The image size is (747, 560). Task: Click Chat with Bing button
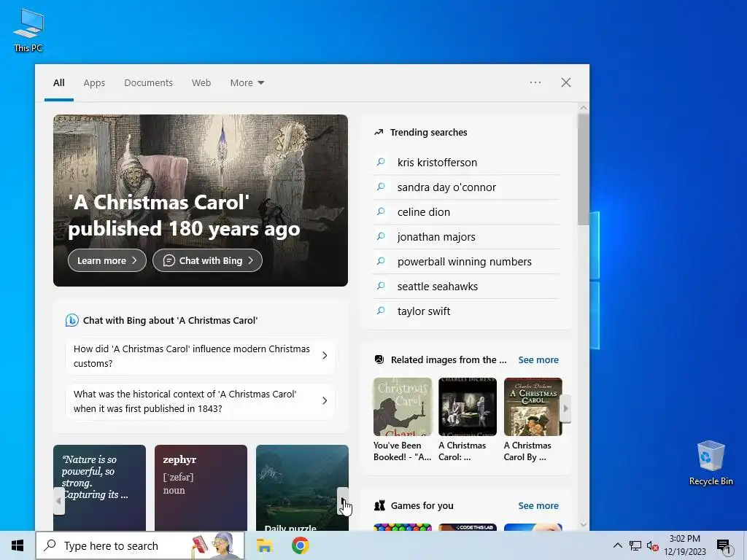click(207, 260)
